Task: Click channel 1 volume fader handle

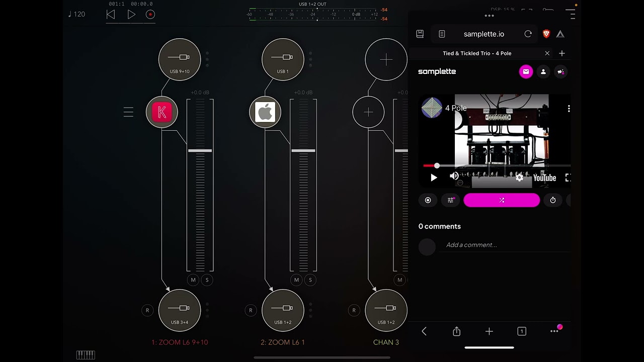Action: coord(200,150)
